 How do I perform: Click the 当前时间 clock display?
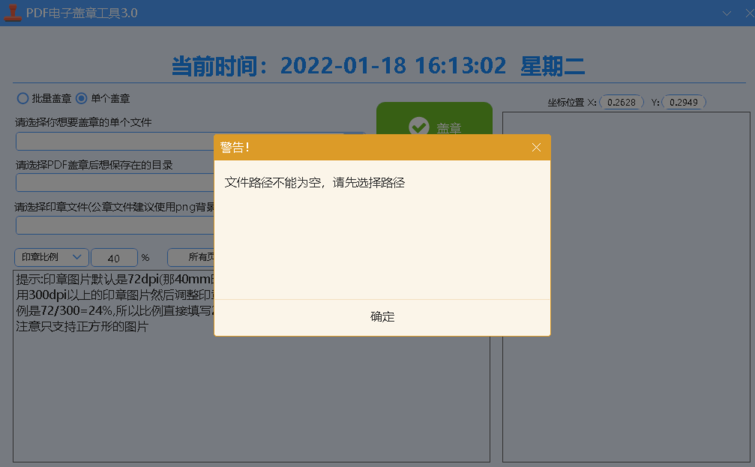tap(378, 65)
